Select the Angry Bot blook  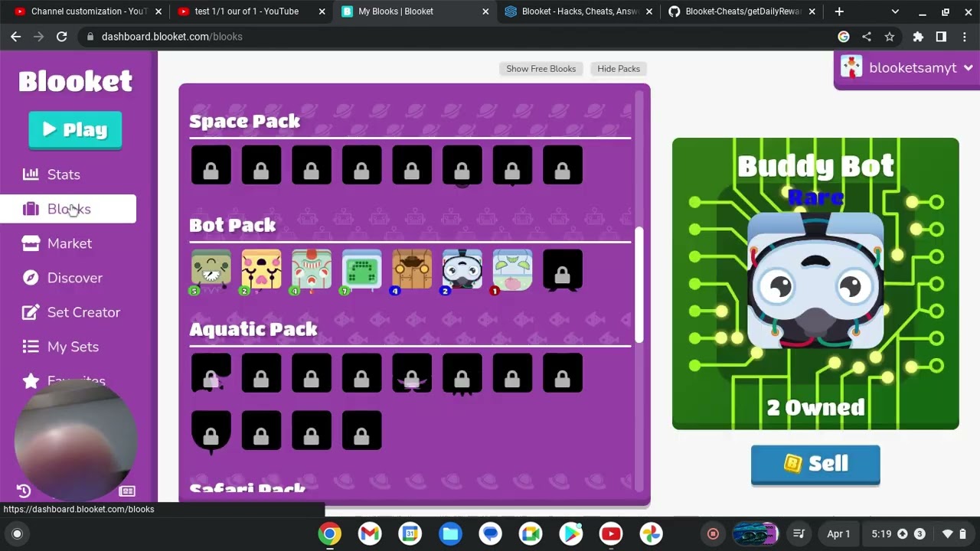[312, 270]
